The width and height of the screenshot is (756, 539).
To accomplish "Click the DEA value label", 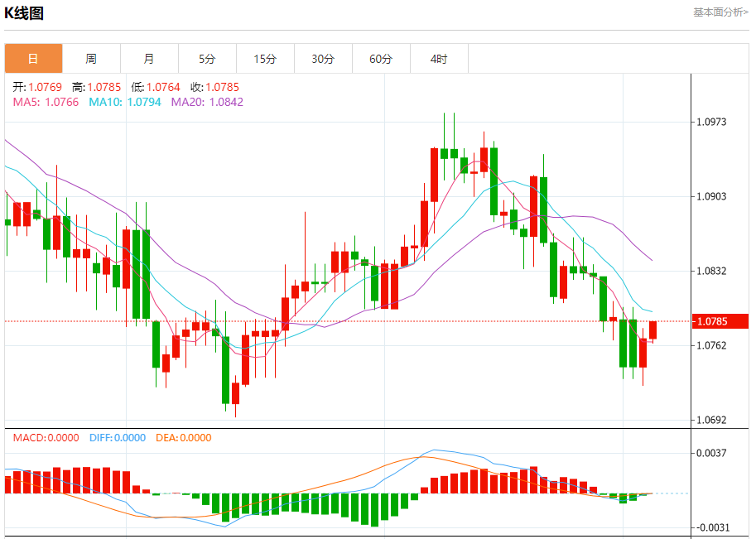I will click(184, 438).
